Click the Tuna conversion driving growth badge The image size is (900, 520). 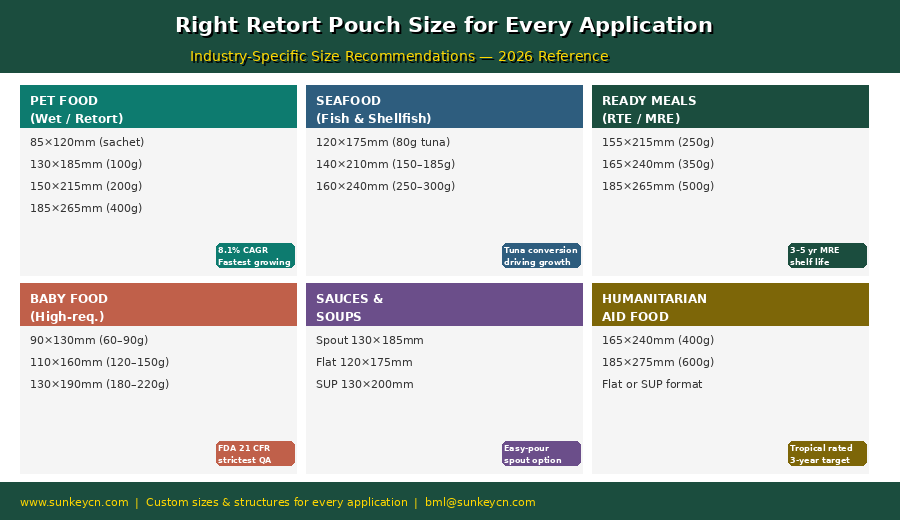[x=541, y=256]
